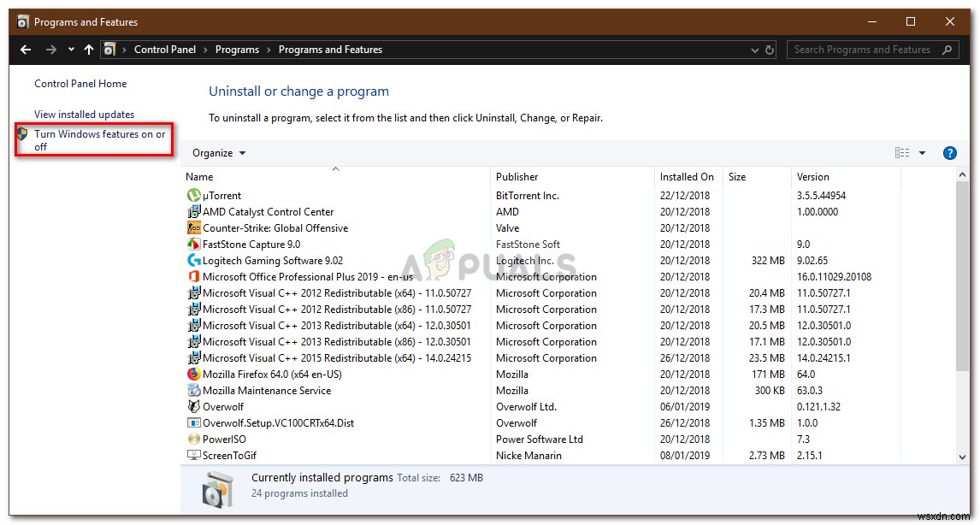Select the Mozilla Firefox icon

tap(193, 374)
